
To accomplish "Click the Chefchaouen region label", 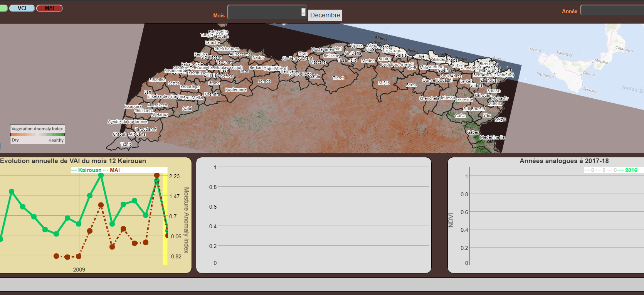I will pos(227,49).
